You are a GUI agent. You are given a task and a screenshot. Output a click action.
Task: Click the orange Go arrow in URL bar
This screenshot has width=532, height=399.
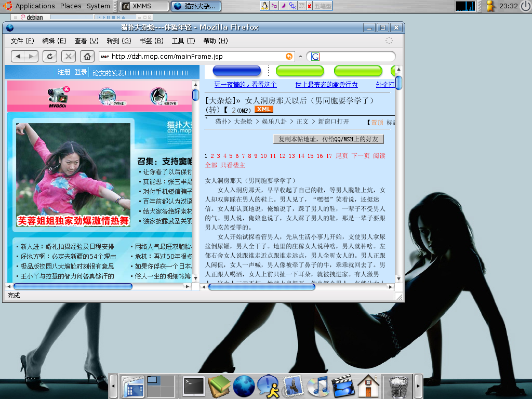[289, 56]
